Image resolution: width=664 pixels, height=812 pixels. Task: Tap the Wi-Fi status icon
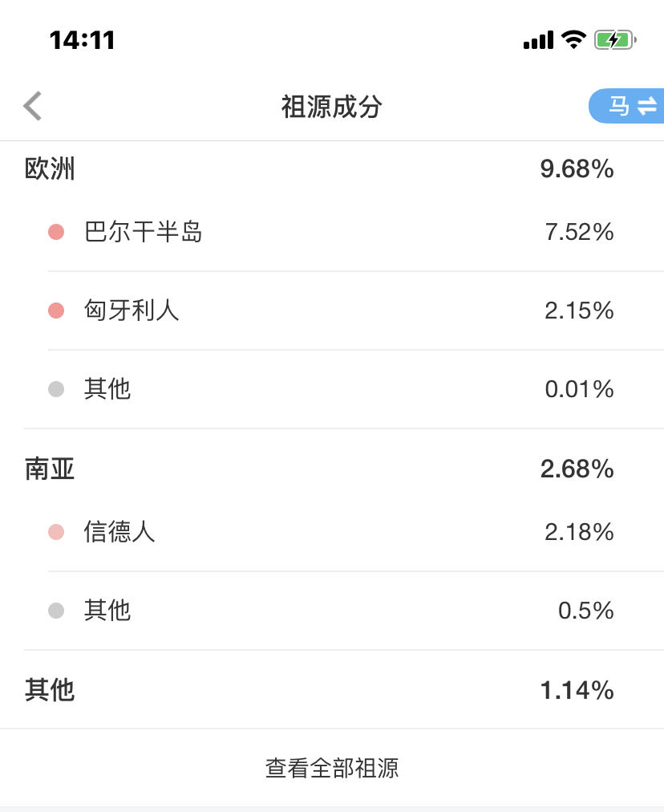click(x=573, y=39)
